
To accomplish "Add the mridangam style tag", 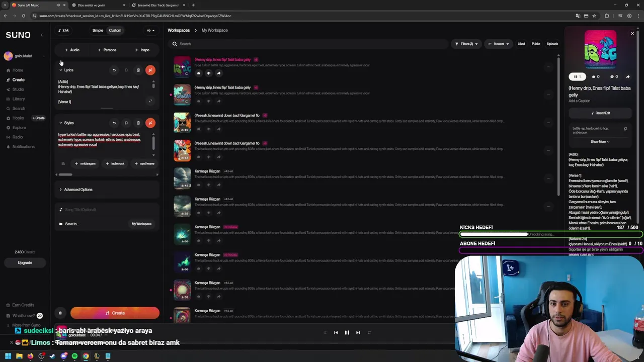I will coord(85,163).
